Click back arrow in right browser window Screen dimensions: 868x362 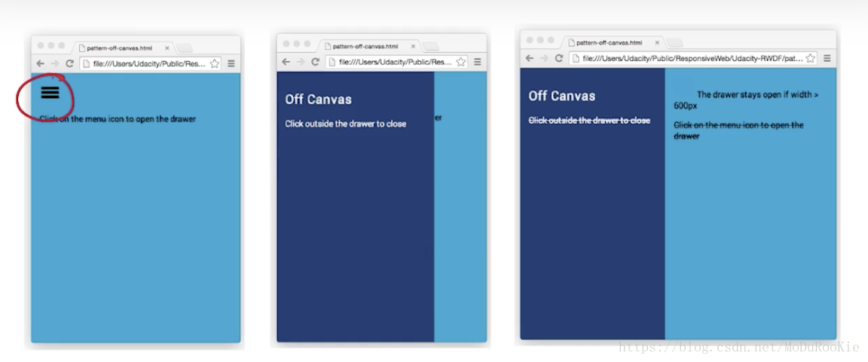click(529, 58)
